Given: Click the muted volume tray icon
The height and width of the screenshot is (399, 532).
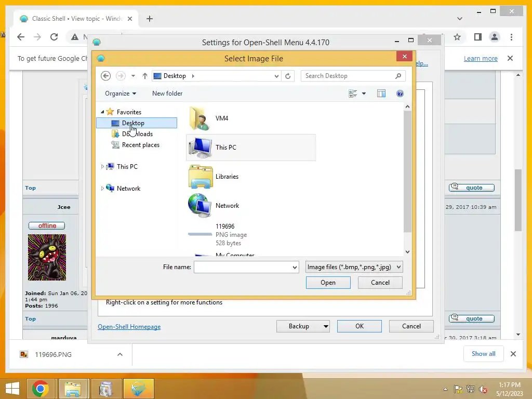Looking at the screenshot, I should coord(483,389).
